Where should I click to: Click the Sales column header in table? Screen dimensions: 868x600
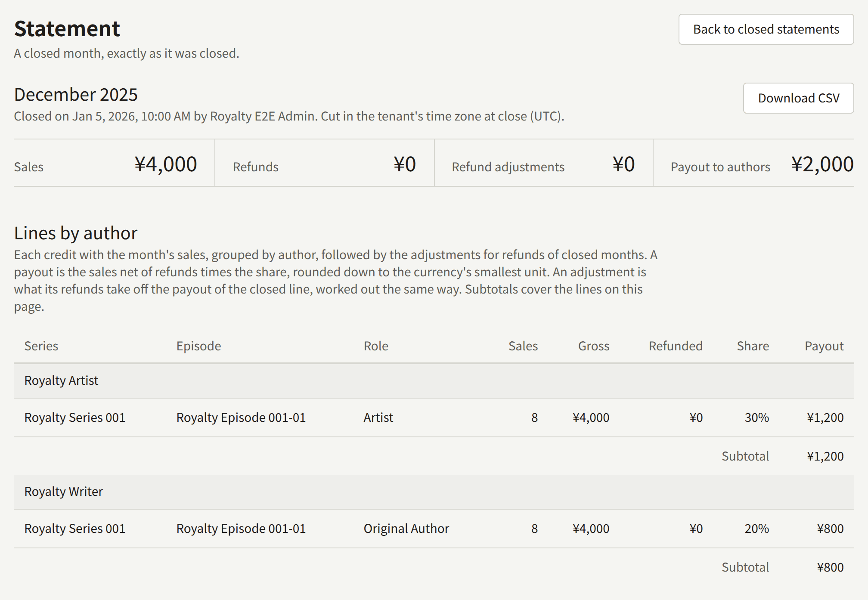[523, 346]
